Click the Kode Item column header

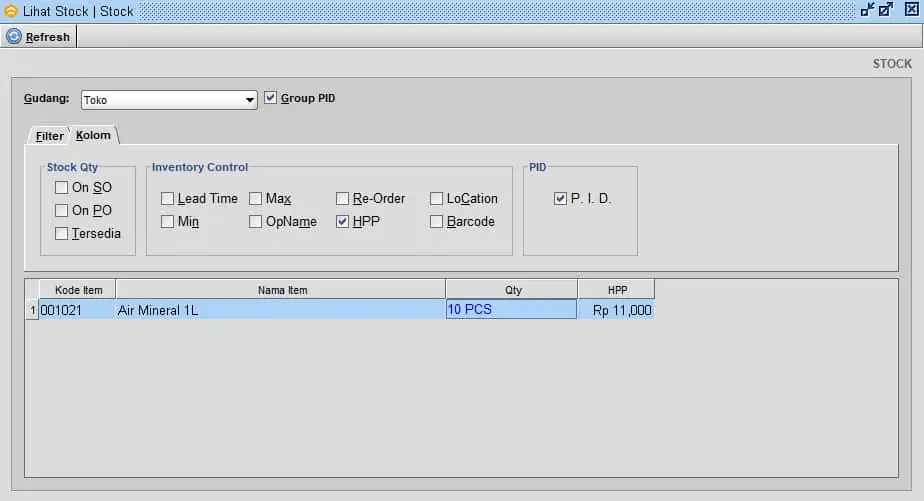tap(78, 290)
